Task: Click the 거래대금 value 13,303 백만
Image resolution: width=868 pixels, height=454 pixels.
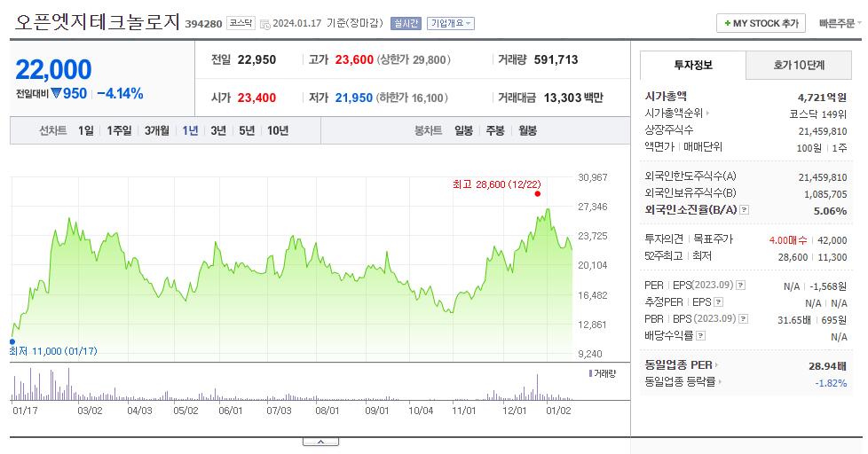Action: 573,98
